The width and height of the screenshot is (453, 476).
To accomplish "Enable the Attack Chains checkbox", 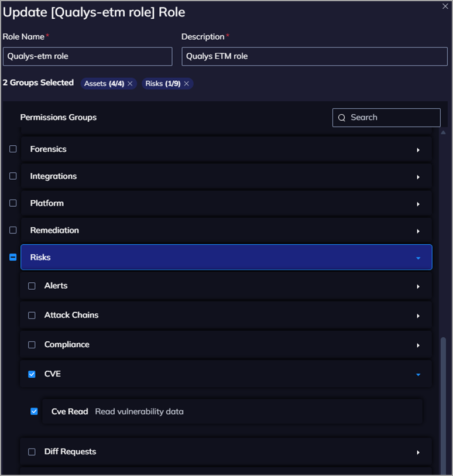I will (x=32, y=316).
